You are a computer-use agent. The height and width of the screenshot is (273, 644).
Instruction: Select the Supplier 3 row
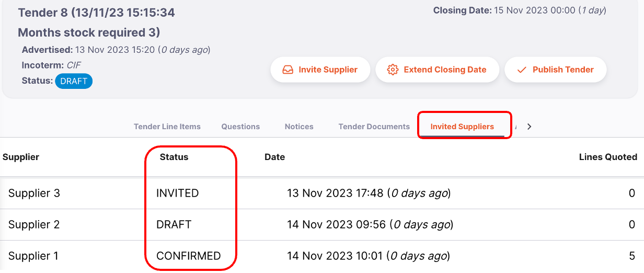coord(322,193)
